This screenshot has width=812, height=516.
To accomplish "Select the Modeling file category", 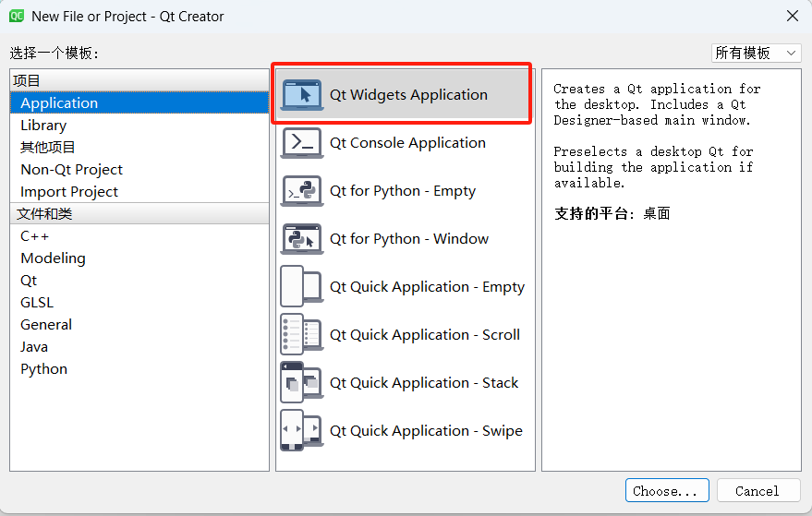I will point(139,258).
